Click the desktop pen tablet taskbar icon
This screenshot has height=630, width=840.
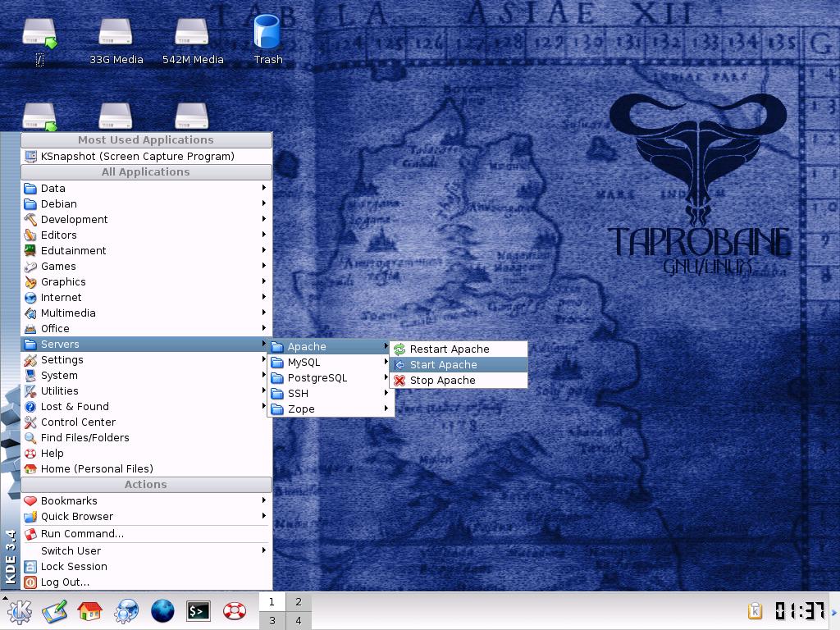55,611
